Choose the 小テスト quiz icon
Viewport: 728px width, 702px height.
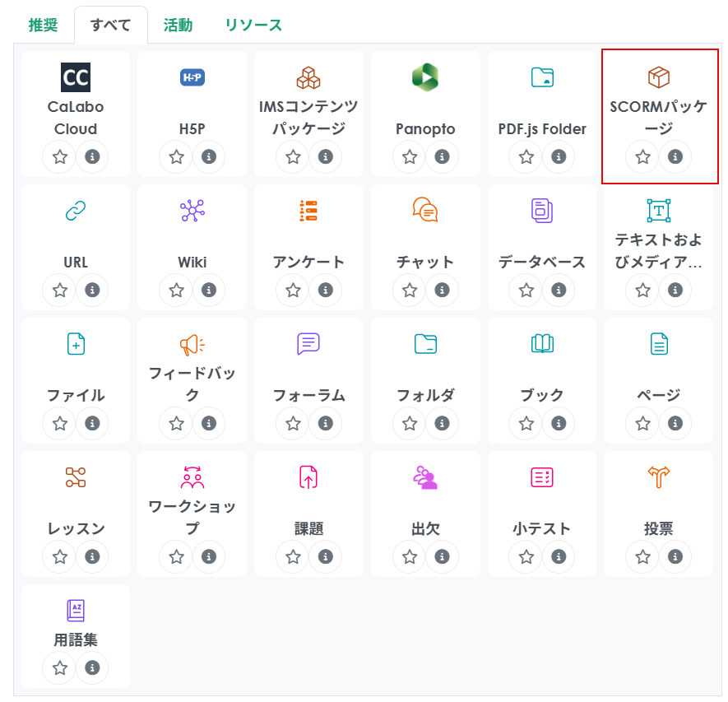pos(541,477)
